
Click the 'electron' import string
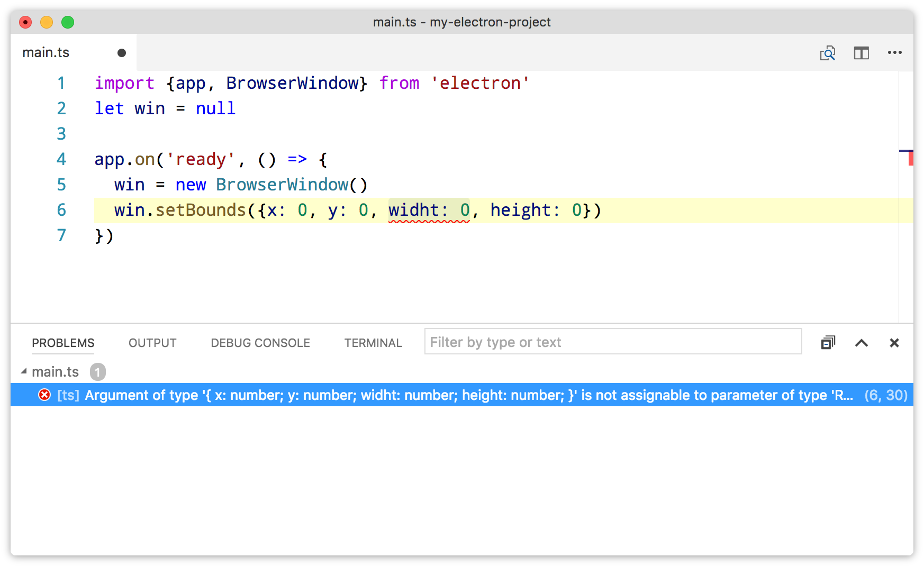coord(479,83)
